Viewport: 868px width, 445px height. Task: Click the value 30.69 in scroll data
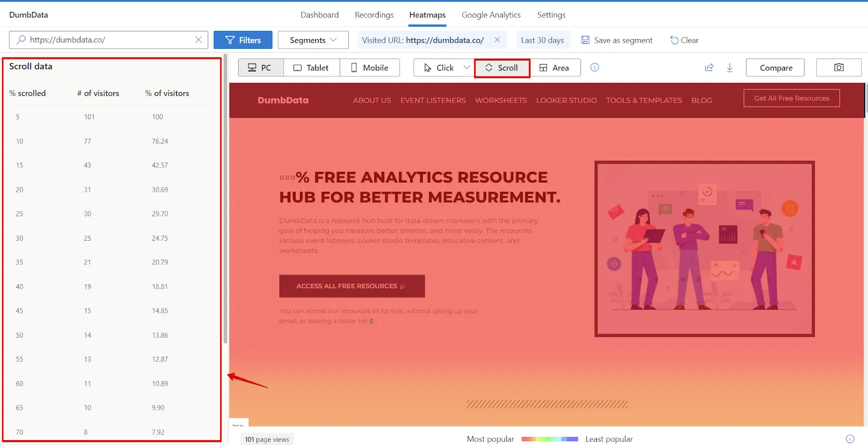click(x=160, y=190)
